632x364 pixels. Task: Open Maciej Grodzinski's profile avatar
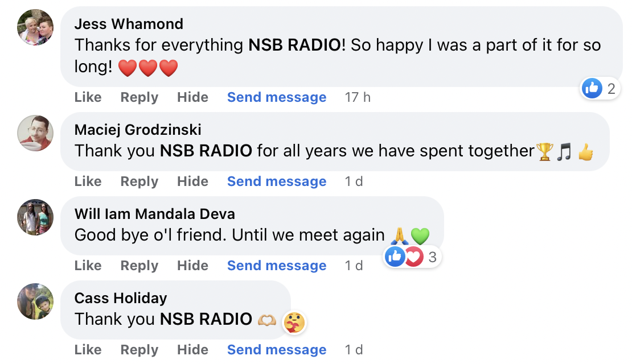[35, 133]
